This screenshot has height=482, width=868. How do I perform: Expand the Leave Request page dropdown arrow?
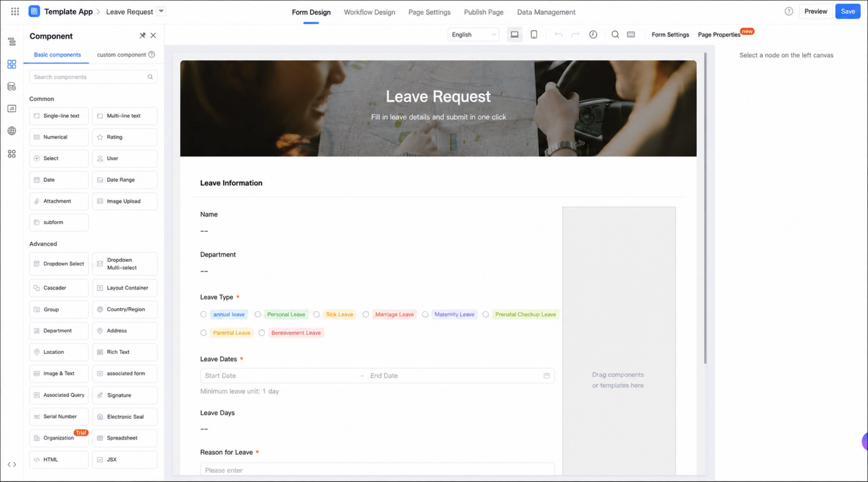[x=161, y=11]
